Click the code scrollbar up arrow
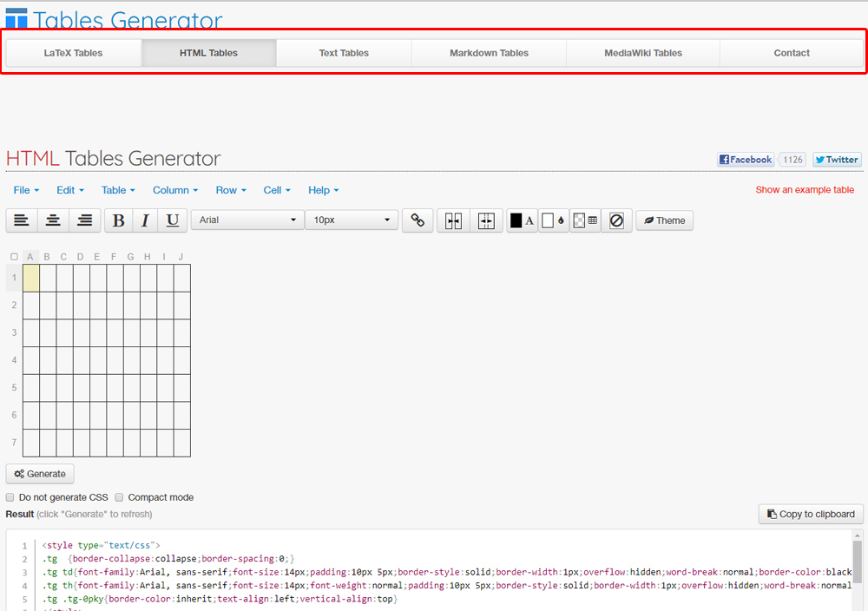 pyautogui.click(x=858, y=535)
